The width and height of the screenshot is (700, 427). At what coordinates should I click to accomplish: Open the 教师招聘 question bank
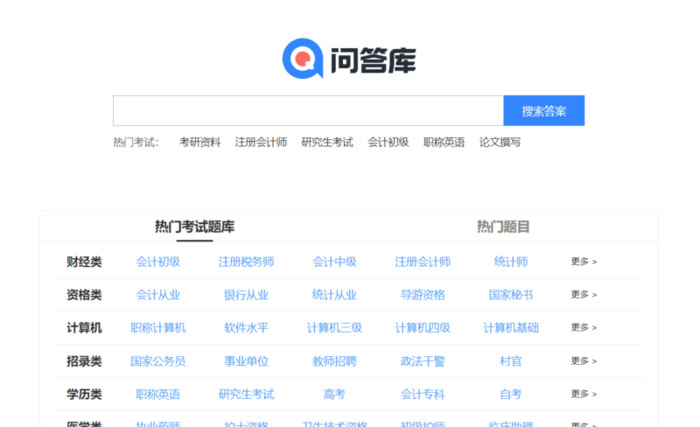pos(334,361)
